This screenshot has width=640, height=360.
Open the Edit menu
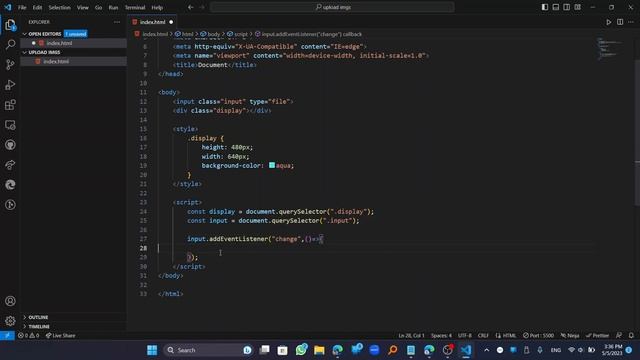(x=37, y=7)
